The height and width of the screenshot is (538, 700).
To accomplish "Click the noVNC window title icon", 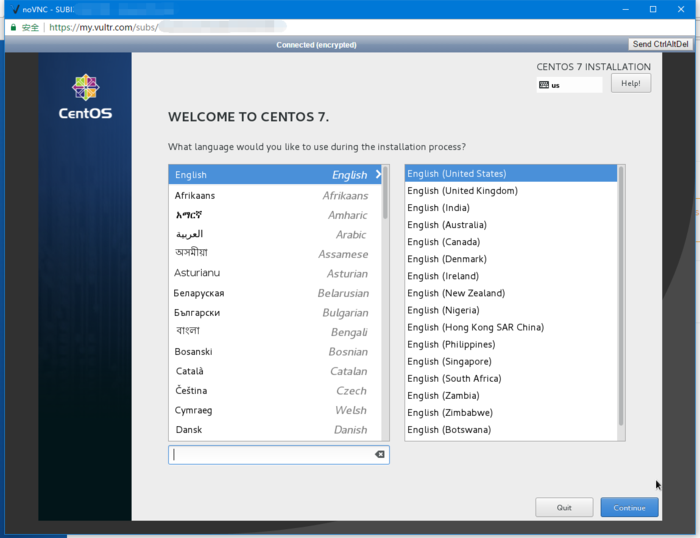I will click(x=15, y=9).
